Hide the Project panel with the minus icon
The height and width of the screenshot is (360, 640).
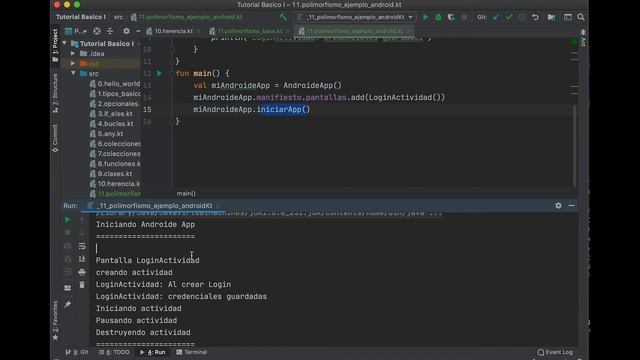pos(138,31)
